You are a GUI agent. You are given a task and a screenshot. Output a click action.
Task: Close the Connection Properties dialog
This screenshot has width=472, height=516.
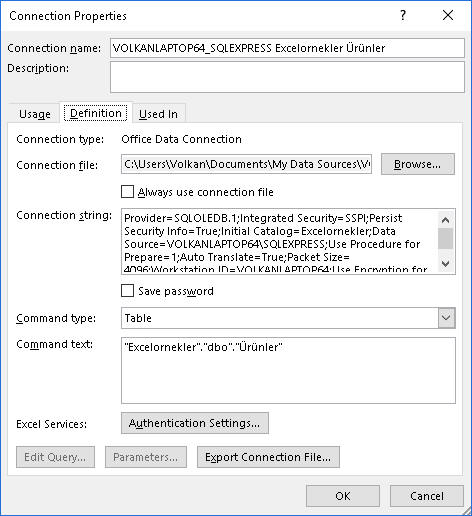pyautogui.click(x=448, y=15)
